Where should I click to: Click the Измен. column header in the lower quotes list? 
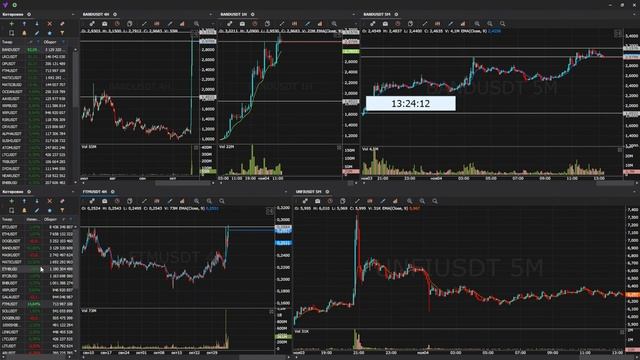32,219
